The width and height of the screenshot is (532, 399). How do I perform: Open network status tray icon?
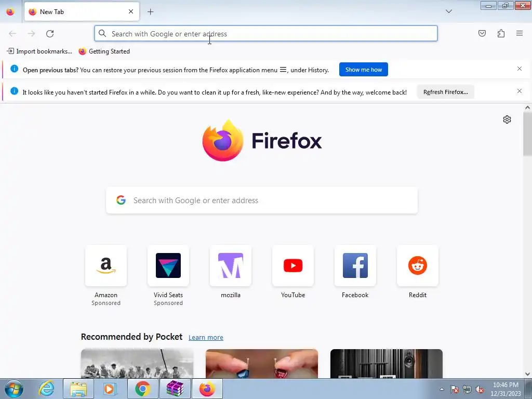[467, 389]
